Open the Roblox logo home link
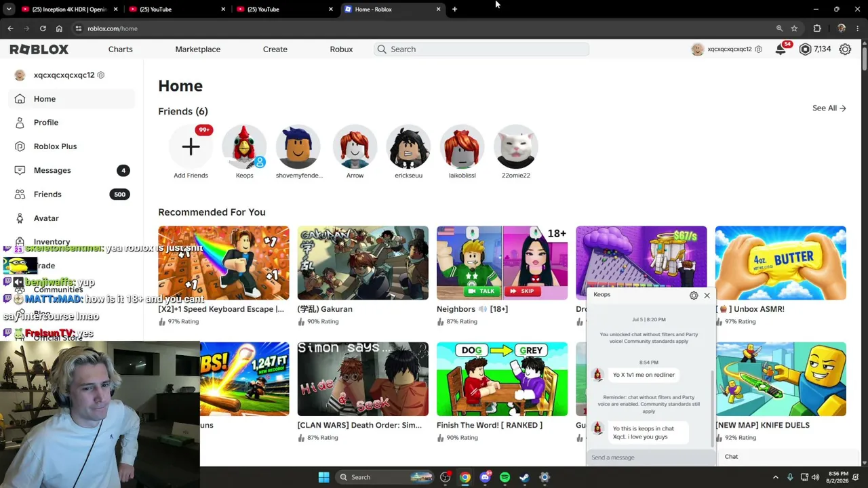 coord(39,49)
